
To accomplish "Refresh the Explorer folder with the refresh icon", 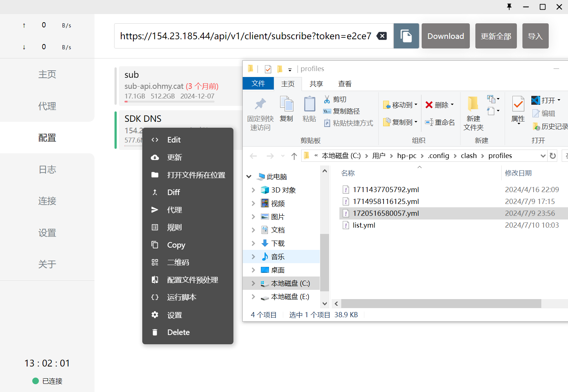I will (553, 156).
